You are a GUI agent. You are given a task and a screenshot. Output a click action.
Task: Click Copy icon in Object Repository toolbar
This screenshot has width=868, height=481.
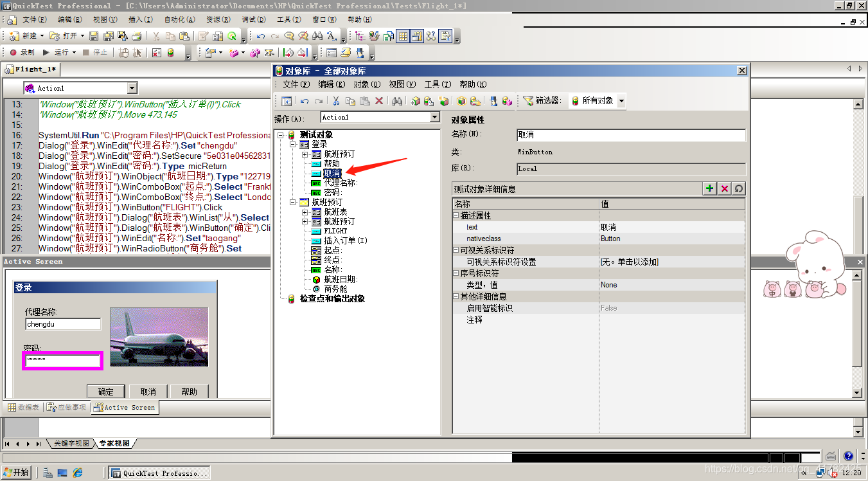coord(350,101)
